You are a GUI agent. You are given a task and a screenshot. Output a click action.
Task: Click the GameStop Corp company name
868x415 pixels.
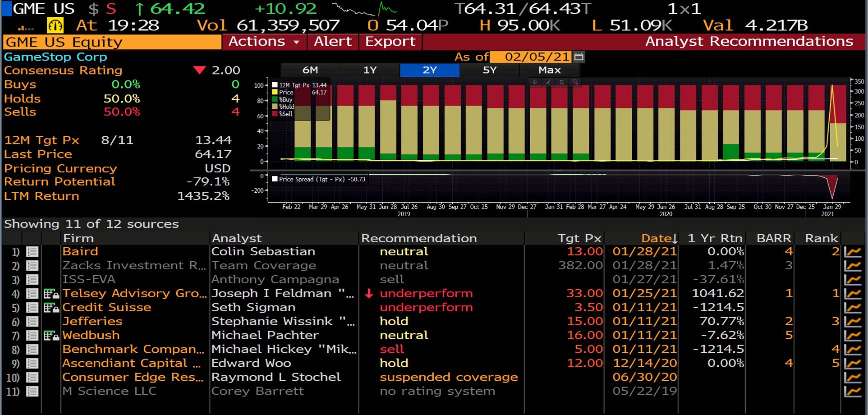[x=55, y=57]
